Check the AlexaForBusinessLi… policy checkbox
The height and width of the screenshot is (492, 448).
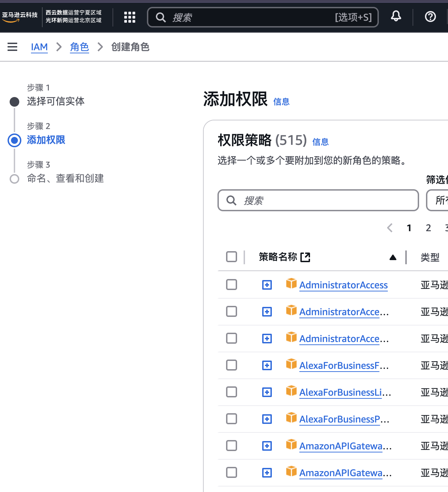click(232, 392)
